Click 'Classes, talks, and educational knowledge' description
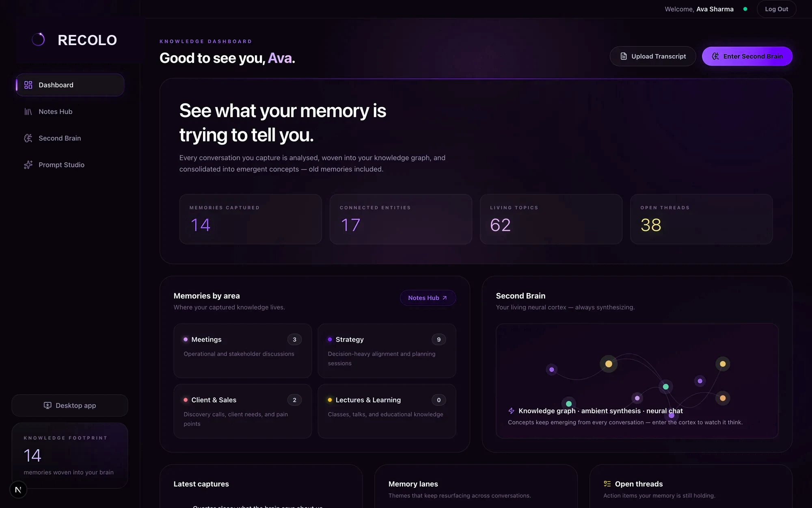 [385, 415]
